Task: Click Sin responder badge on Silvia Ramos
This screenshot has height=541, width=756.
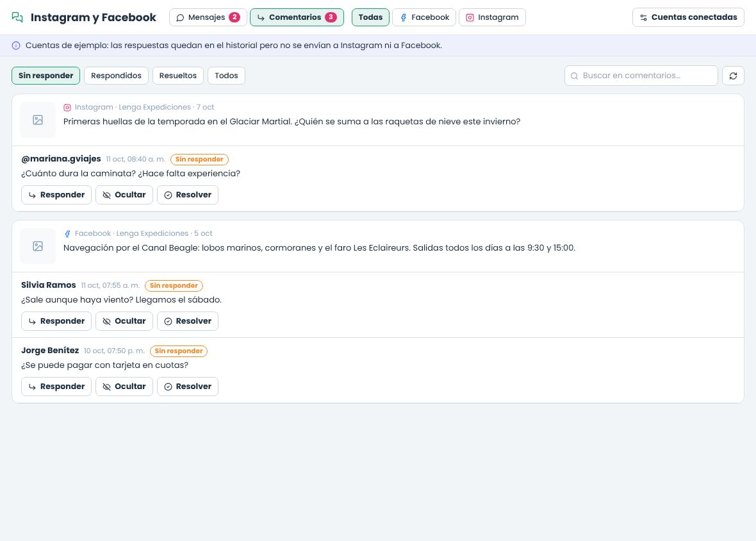Action: (174, 286)
